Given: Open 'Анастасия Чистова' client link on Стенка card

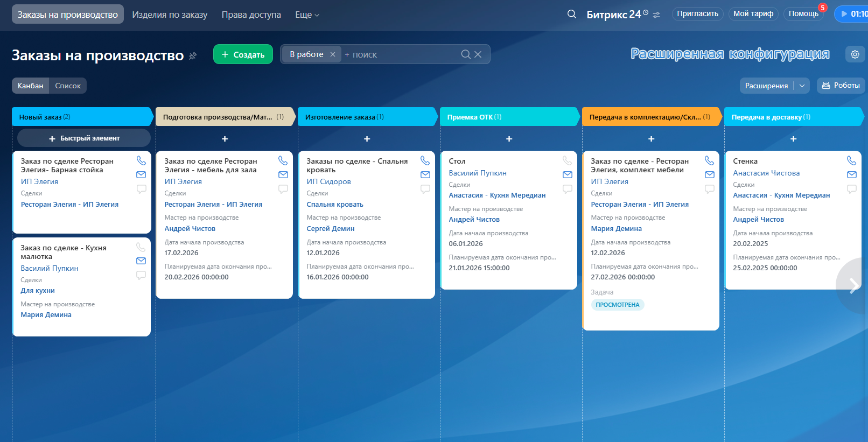Looking at the screenshot, I should click(x=766, y=173).
